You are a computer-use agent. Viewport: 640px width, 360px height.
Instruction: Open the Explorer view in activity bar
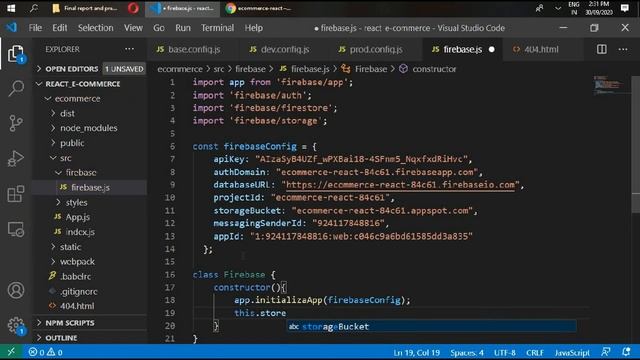click(16, 54)
